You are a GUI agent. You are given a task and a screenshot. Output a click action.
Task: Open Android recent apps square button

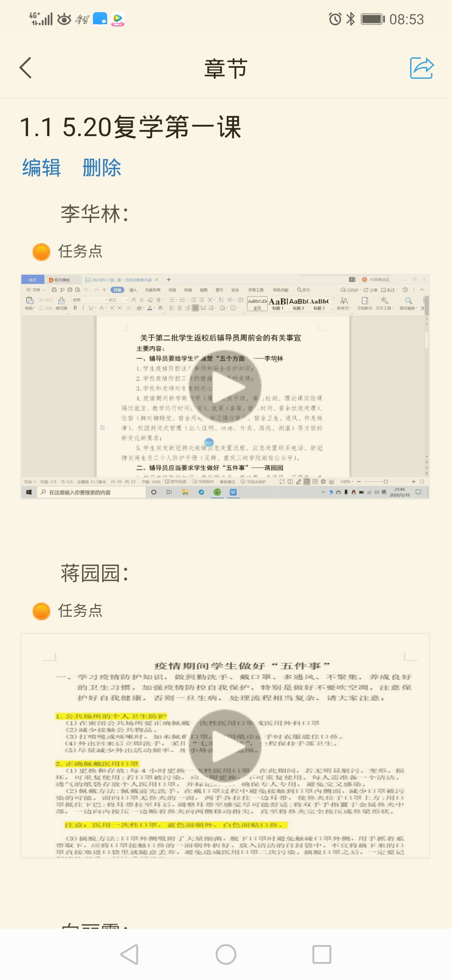click(x=322, y=954)
